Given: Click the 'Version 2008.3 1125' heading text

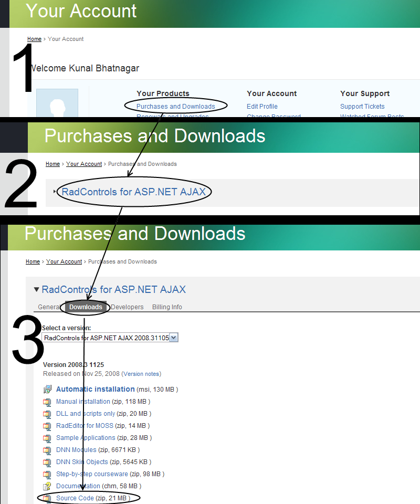Looking at the screenshot, I should (73, 365).
